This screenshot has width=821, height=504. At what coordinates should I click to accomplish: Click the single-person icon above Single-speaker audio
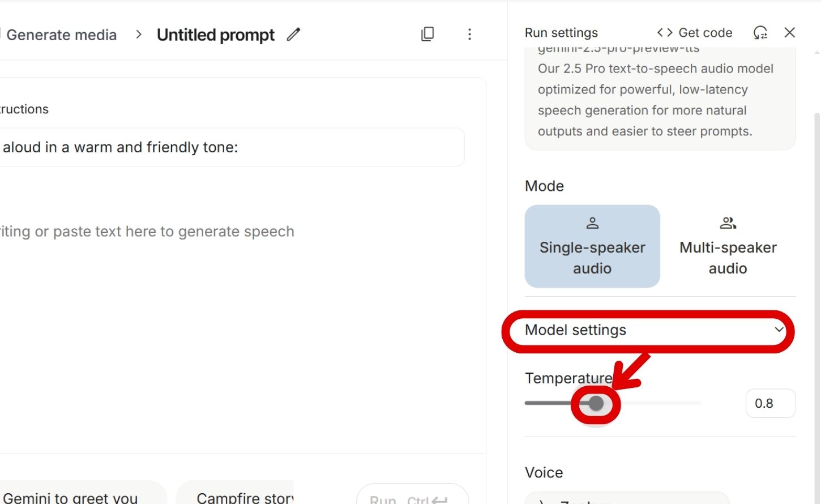point(592,222)
